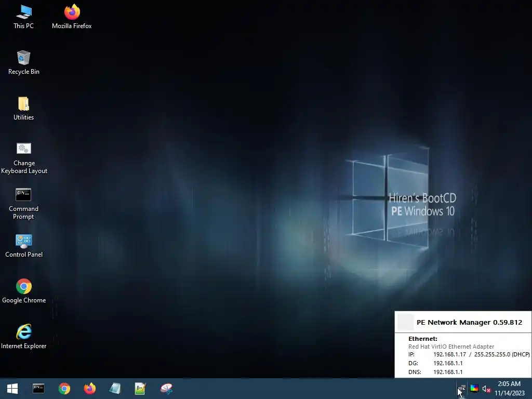This screenshot has width=532, height=399.
Task: Click PE Network Manager tray icon
Action: click(x=462, y=389)
